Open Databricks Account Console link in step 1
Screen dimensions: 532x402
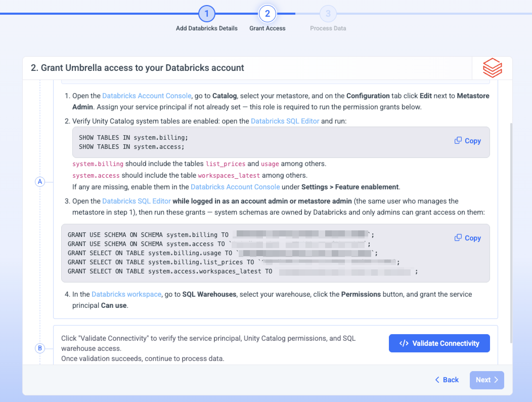(147, 96)
